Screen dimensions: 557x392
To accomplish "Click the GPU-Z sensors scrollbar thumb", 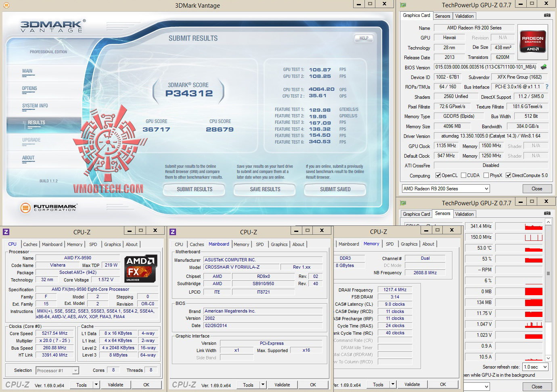I will [548, 273].
